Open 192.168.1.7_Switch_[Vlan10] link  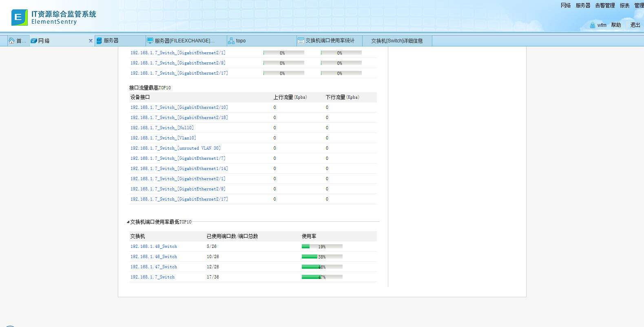pyautogui.click(x=163, y=138)
